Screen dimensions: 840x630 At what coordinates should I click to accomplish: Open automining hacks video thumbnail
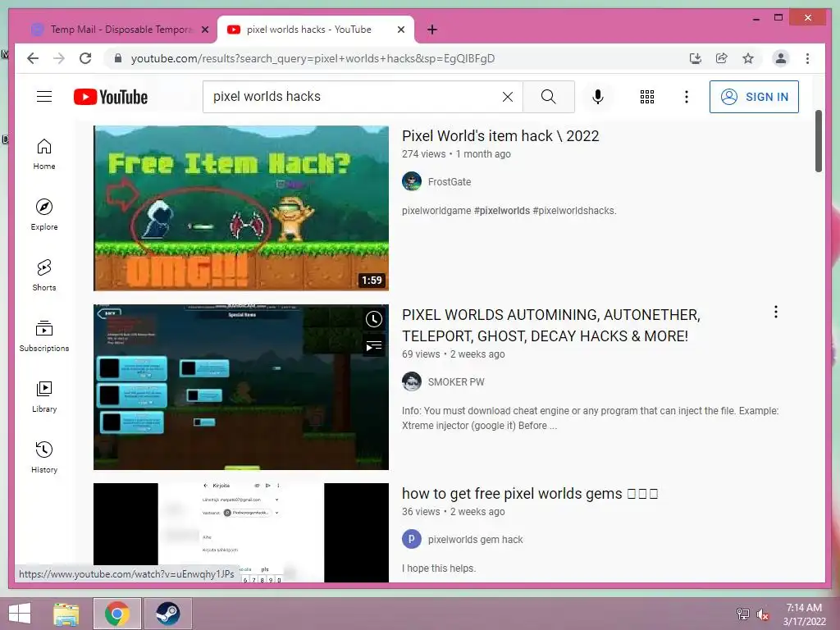tap(241, 387)
